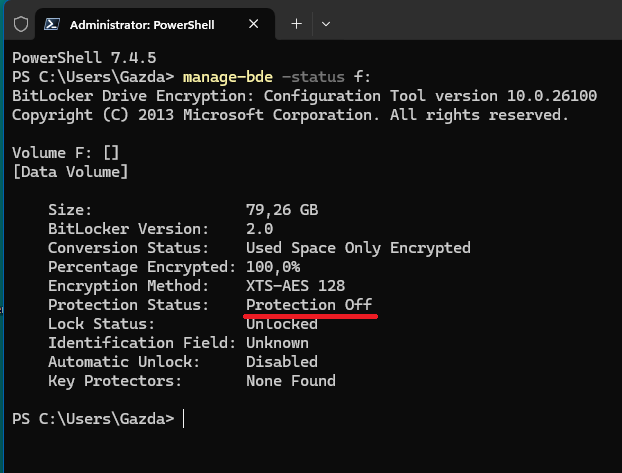Open a new tab with the plus button
This screenshot has height=473, width=622.
pos(296,24)
